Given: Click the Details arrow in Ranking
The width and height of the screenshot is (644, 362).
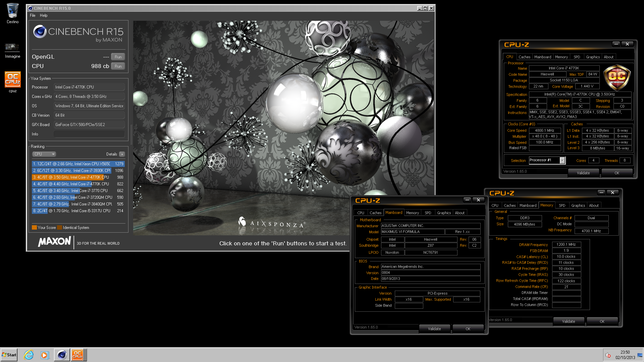Looking at the screenshot, I should click(x=122, y=154).
